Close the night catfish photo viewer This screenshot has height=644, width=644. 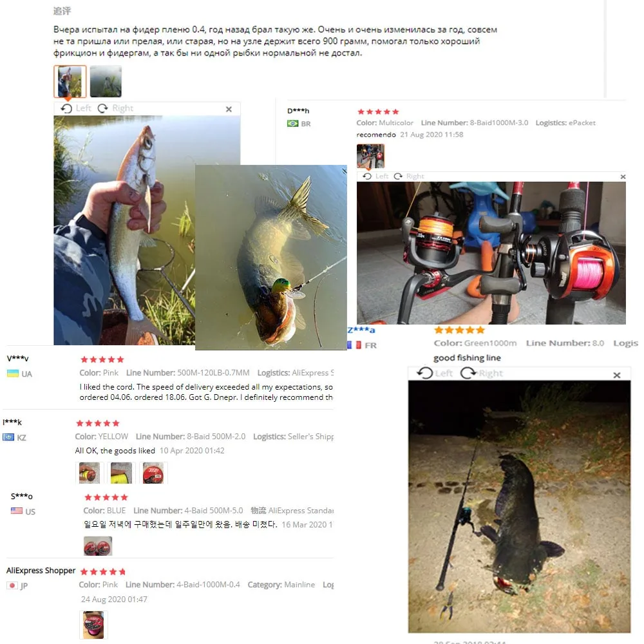[x=616, y=375]
